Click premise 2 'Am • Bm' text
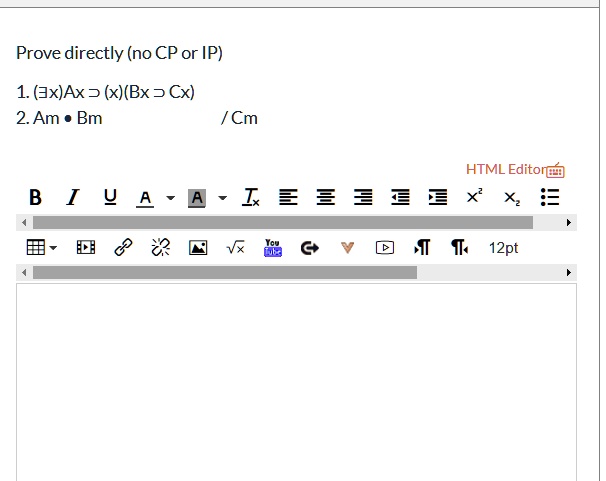 coord(68,118)
